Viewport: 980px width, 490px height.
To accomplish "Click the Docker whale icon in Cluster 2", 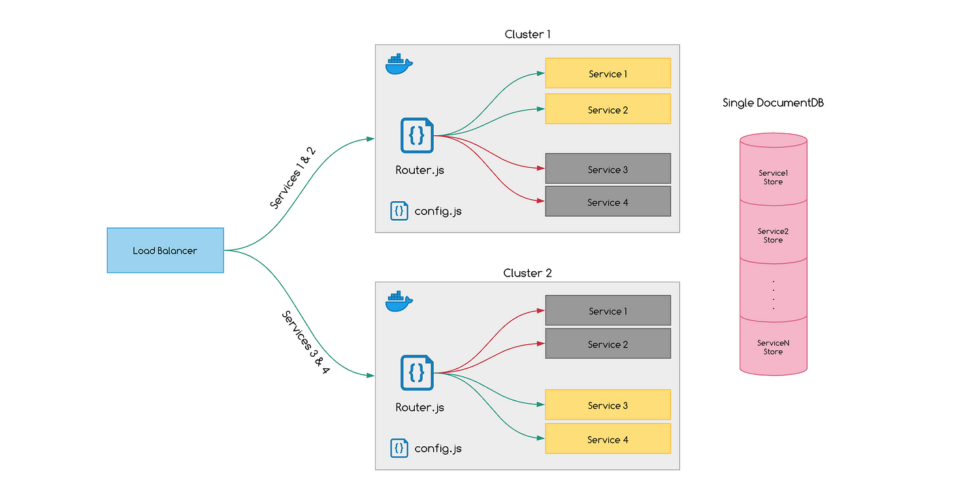I will tap(399, 302).
